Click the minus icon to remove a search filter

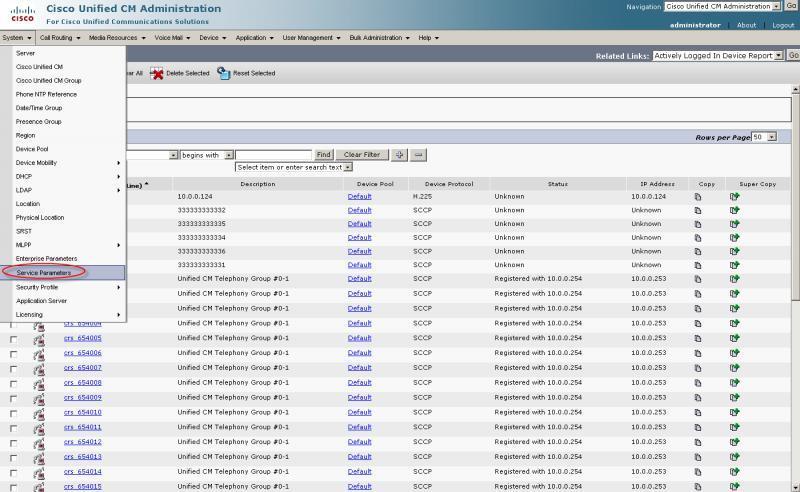pos(418,155)
